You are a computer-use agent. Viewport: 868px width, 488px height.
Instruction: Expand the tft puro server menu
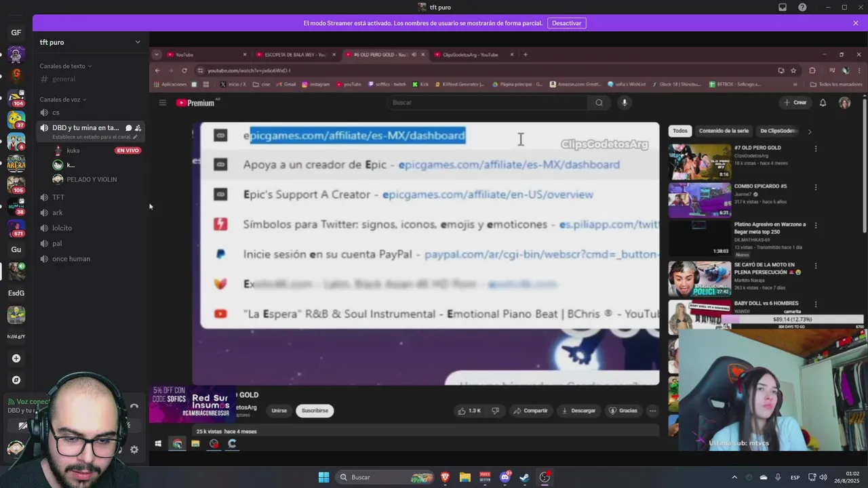click(x=138, y=42)
